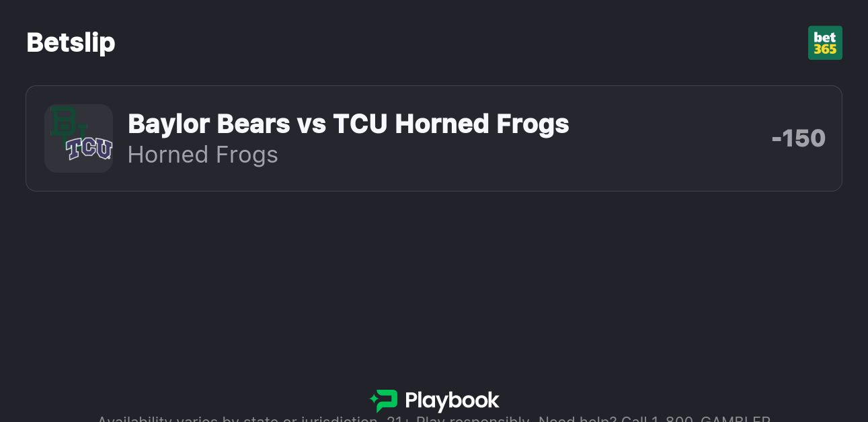Click the Betslip heading

(71, 42)
